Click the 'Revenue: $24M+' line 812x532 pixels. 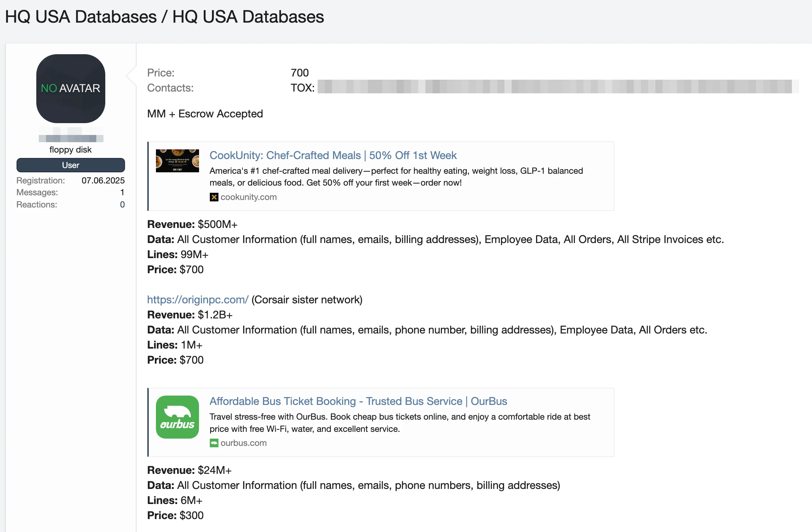(x=190, y=470)
